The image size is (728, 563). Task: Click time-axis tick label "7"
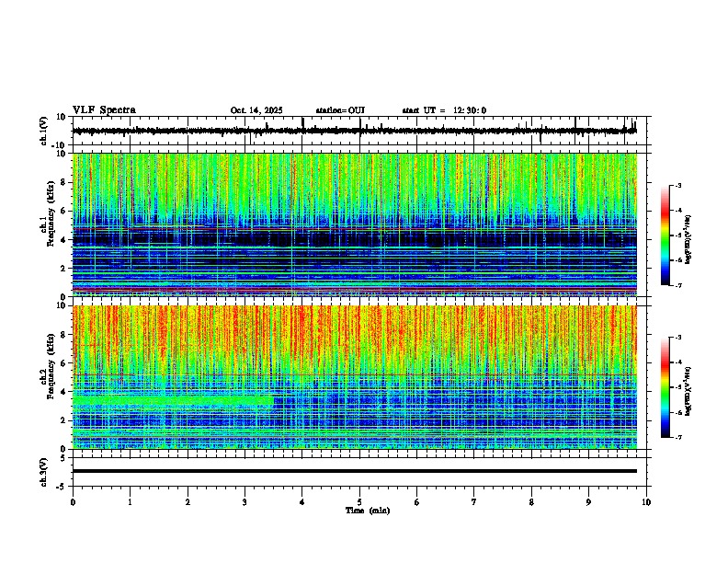(x=474, y=502)
